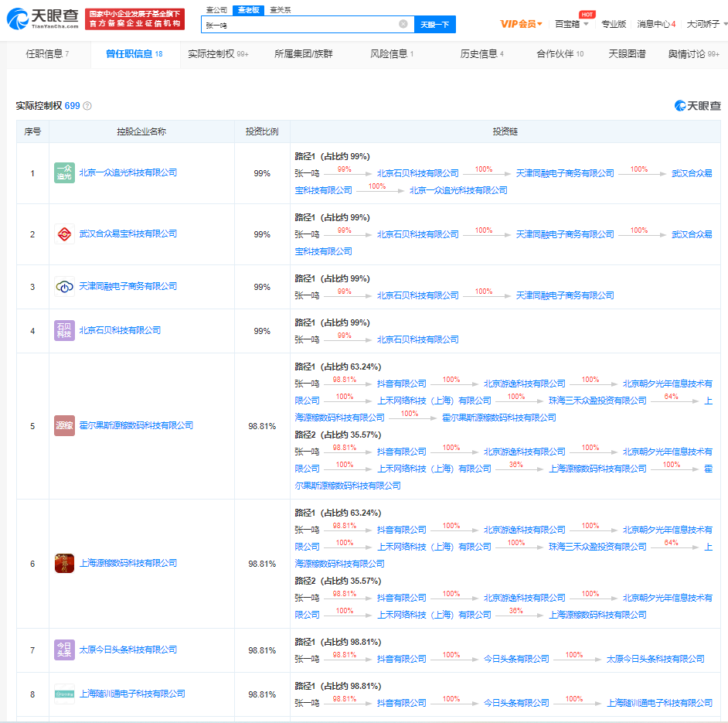The width and height of the screenshot is (728, 723).
Task: Click 北京石贝科技有限公司 in row 4 investment chain
Action: click(418, 339)
